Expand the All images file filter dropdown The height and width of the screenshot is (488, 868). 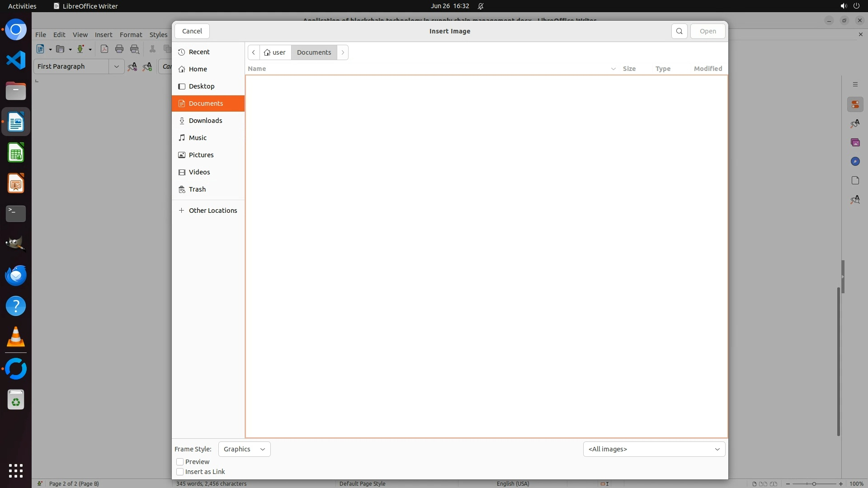(x=654, y=449)
